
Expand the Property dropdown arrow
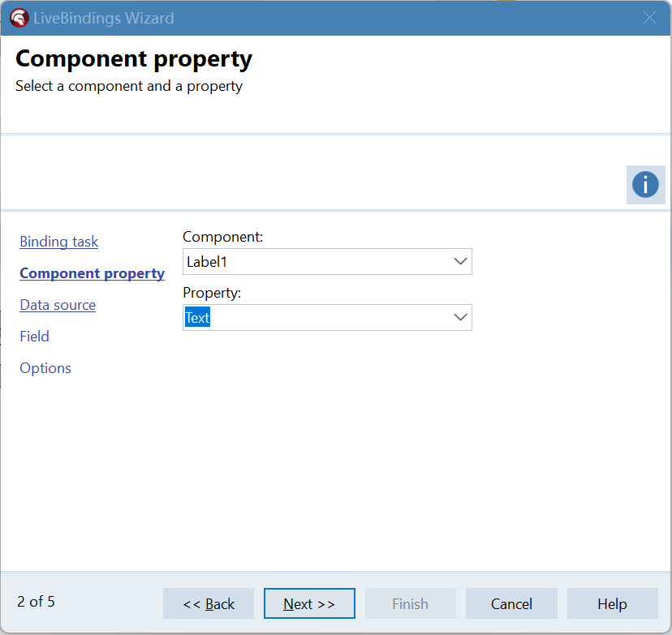(460, 318)
